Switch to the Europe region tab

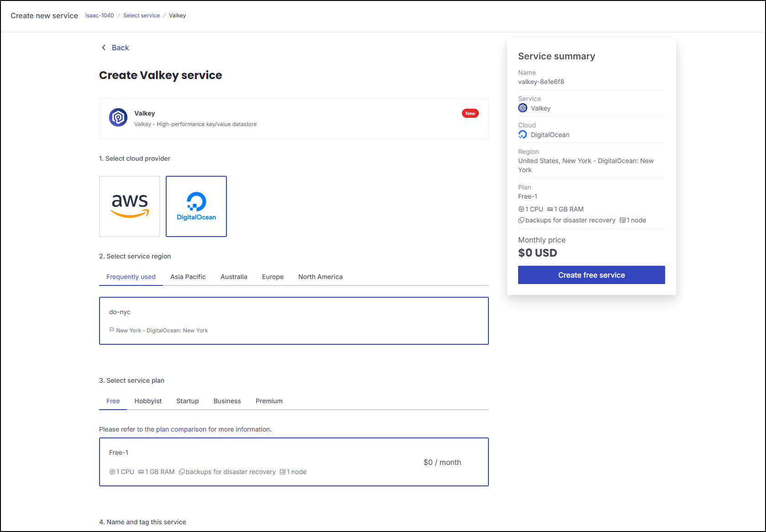(x=273, y=277)
